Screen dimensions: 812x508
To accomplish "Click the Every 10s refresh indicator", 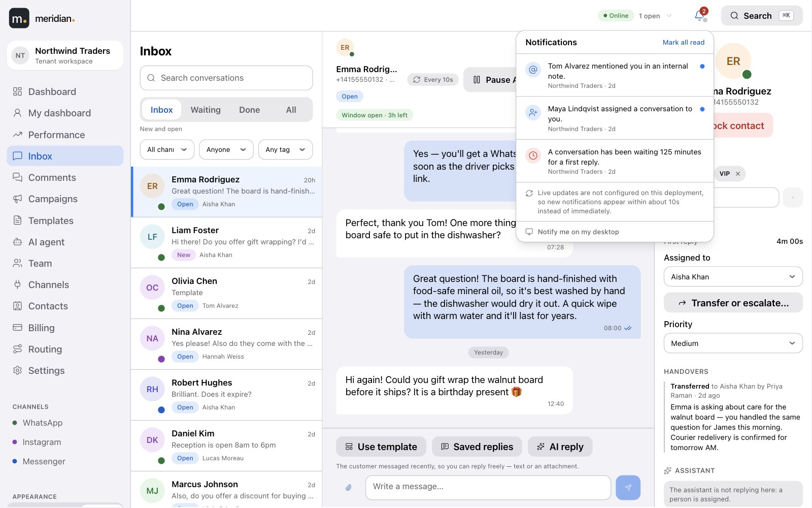I will tap(433, 80).
